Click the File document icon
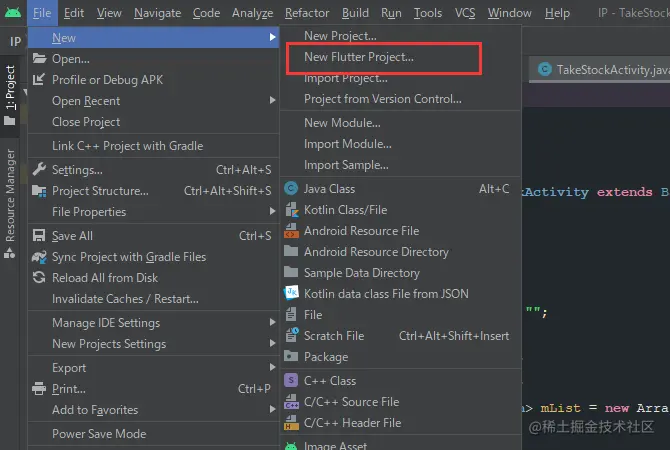The height and width of the screenshot is (450, 670). (x=291, y=315)
